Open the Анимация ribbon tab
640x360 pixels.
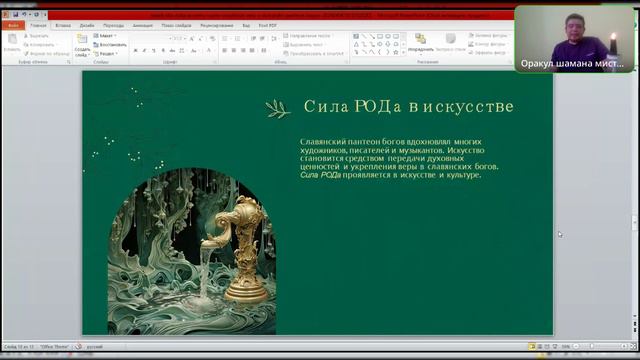point(142,25)
